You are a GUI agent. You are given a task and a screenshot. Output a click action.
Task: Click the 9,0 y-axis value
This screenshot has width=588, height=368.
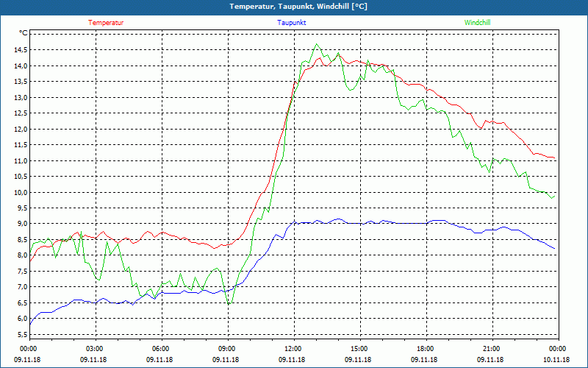coord(23,224)
